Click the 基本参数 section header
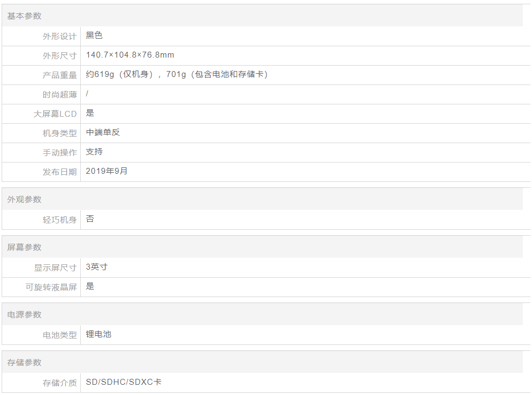 pyautogui.click(x=24, y=16)
